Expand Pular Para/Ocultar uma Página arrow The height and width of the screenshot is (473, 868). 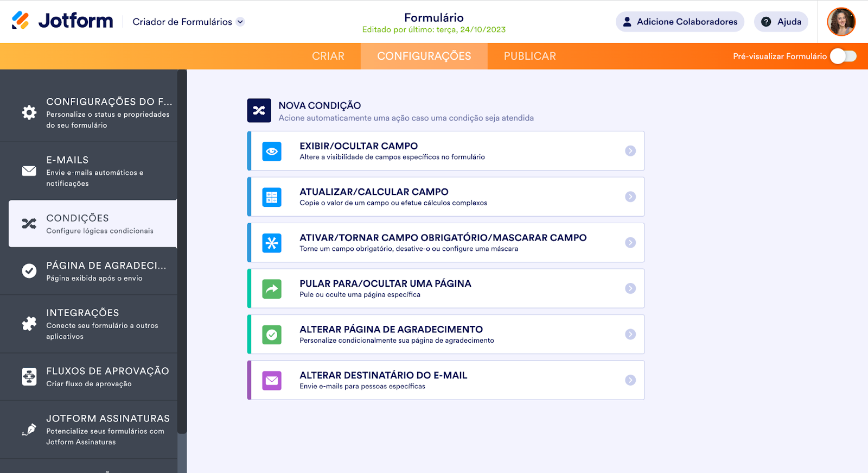click(x=630, y=288)
